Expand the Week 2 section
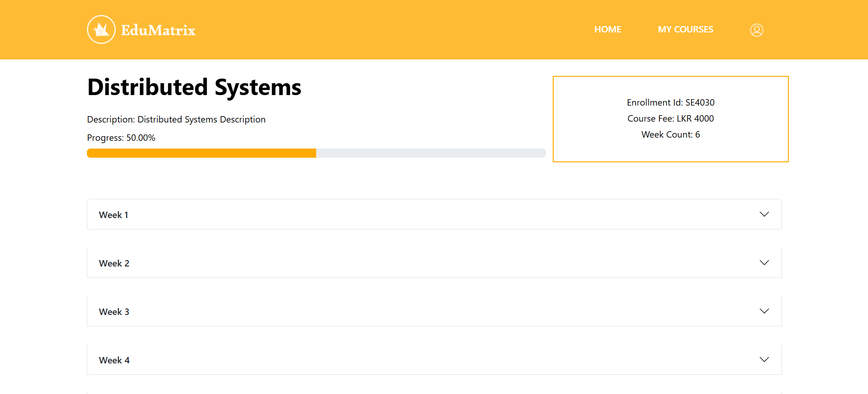This screenshot has height=394, width=868. (434, 263)
